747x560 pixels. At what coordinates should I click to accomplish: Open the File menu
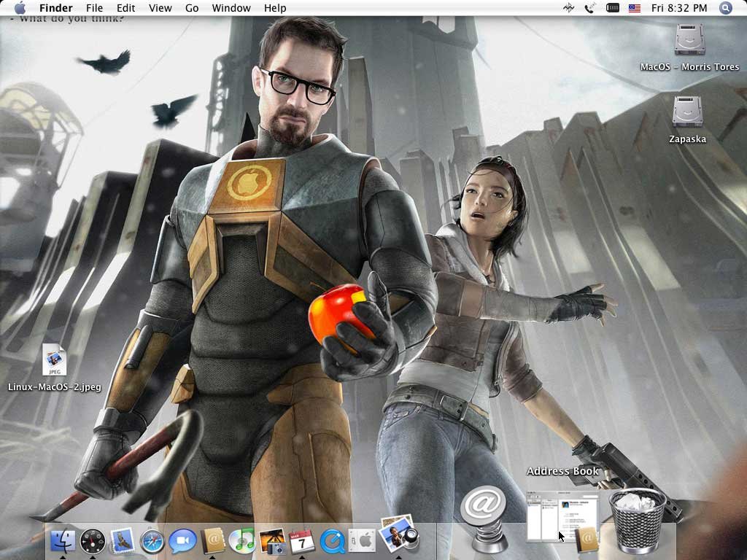tap(94, 8)
